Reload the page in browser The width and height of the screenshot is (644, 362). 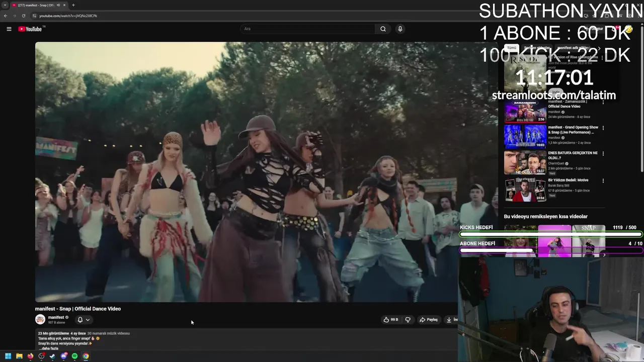[x=23, y=16]
